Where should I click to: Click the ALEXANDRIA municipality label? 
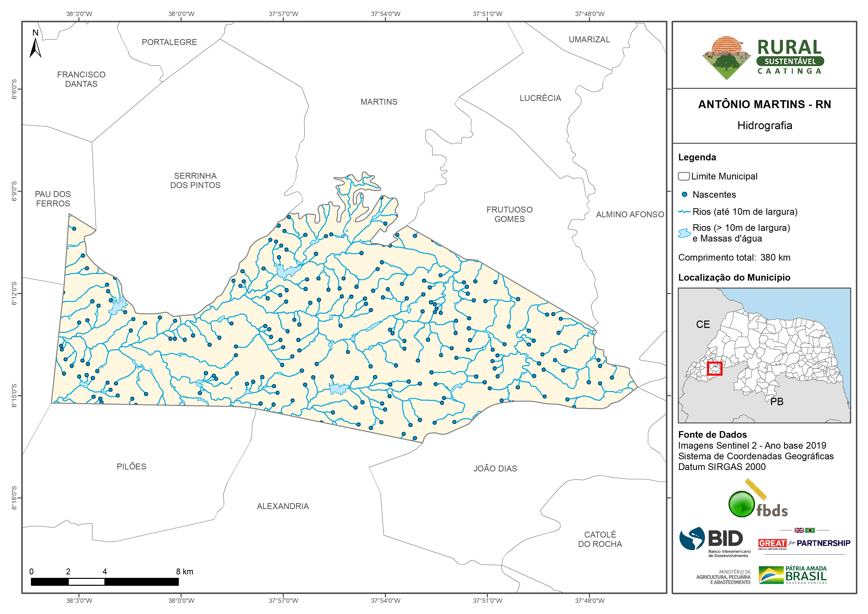pos(283,506)
